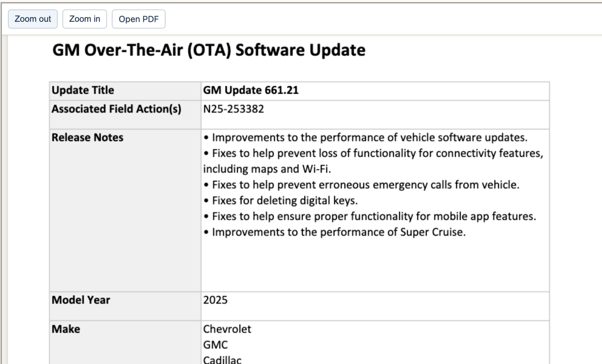602x364 pixels.
Task: Select field action number 'N25-253382'
Action: [234, 109]
